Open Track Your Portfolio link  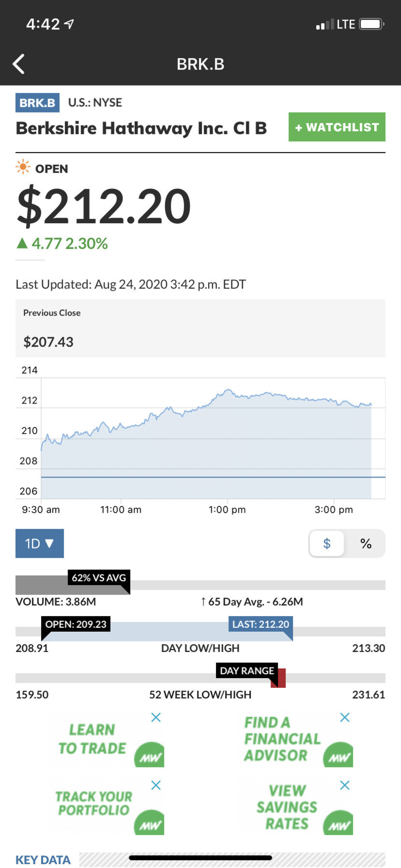point(93,803)
